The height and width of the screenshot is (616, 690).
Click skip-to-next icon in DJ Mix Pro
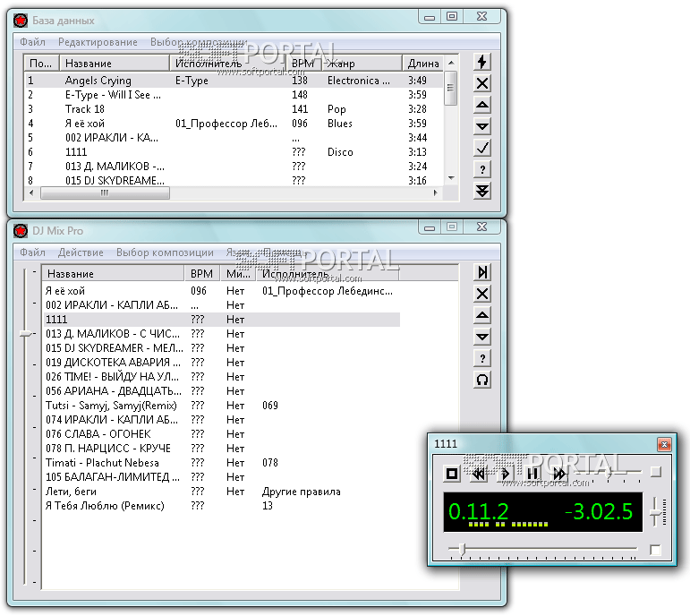coord(482,272)
